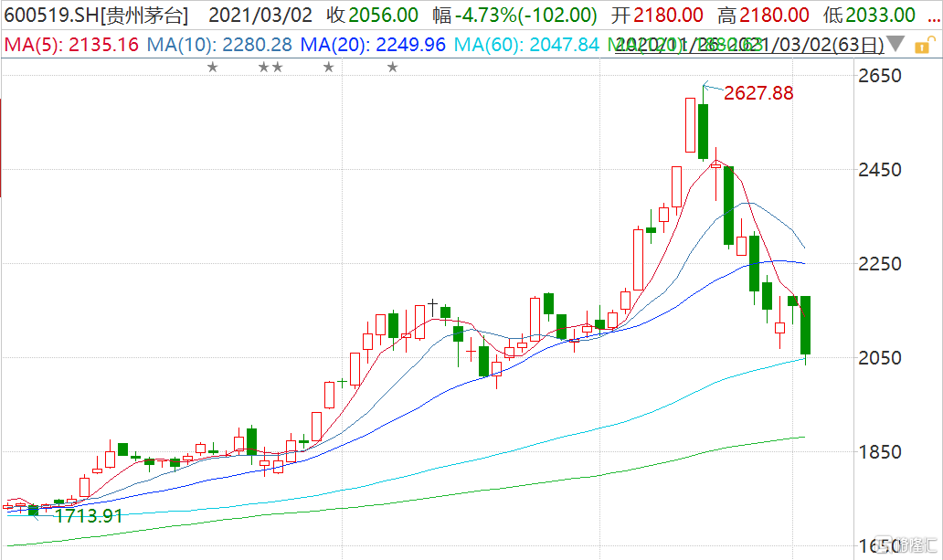Open the date range dropdown triangle
Screen dimensions: 943x560
(x=895, y=44)
